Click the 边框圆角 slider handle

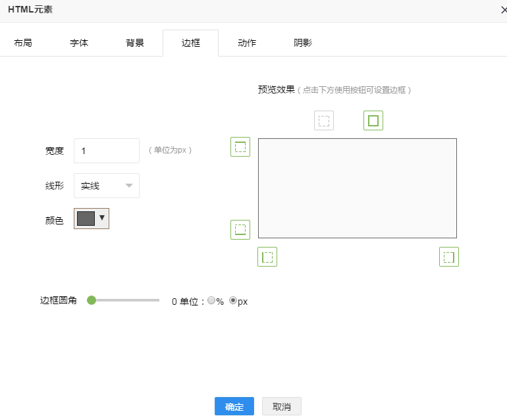[x=92, y=300]
